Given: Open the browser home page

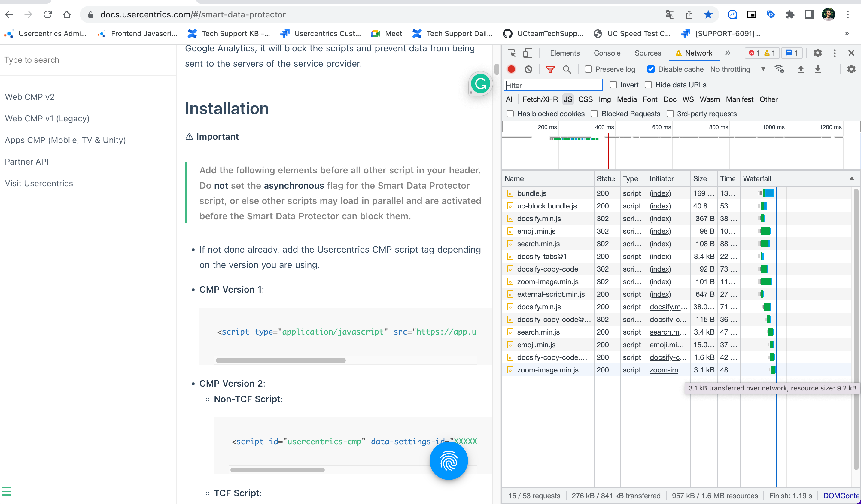Looking at the screenshot, I should click(x=67, y=14).
